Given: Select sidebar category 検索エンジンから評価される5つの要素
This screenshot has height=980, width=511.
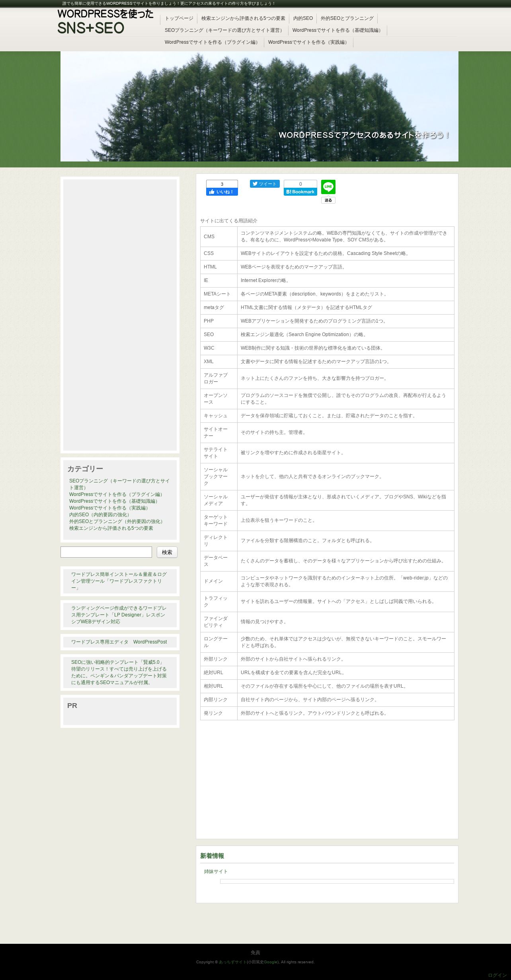Looking at the screenshot, I should 111,528.
